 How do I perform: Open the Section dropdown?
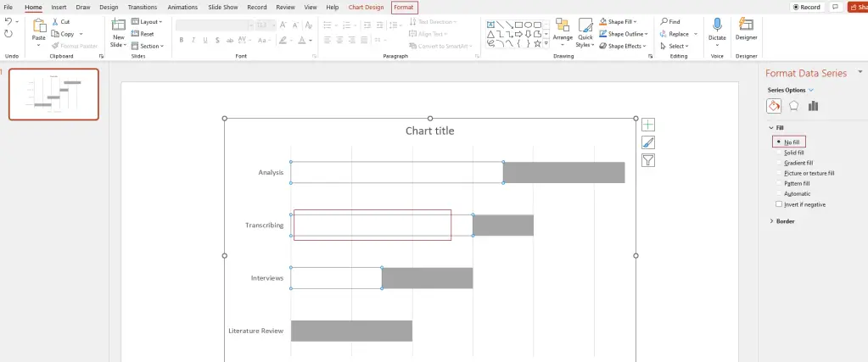pyautogui.click(x=148, y=46)
